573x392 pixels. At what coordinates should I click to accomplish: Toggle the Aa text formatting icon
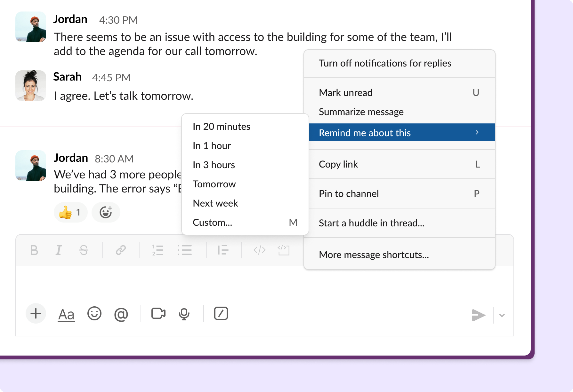pos(66,314)
